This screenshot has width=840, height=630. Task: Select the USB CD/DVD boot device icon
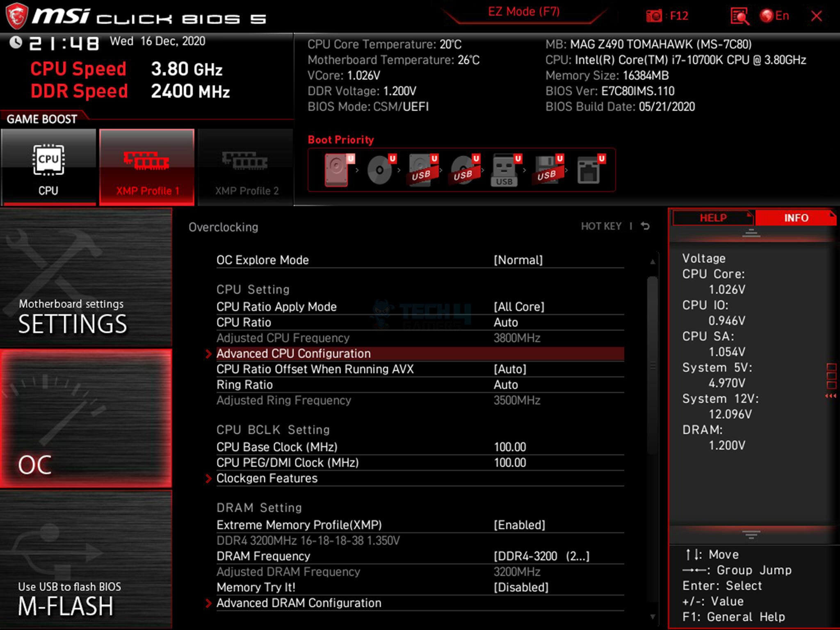pos(465,170)
